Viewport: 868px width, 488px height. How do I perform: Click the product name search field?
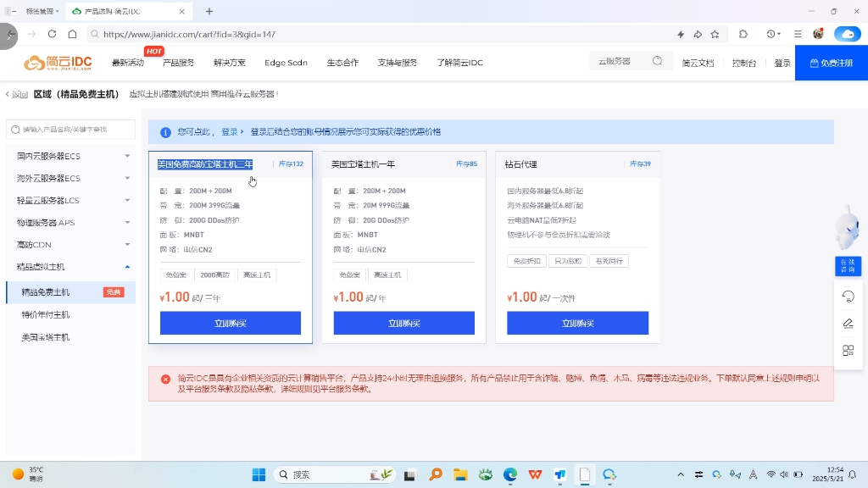(x=71, y=130)
